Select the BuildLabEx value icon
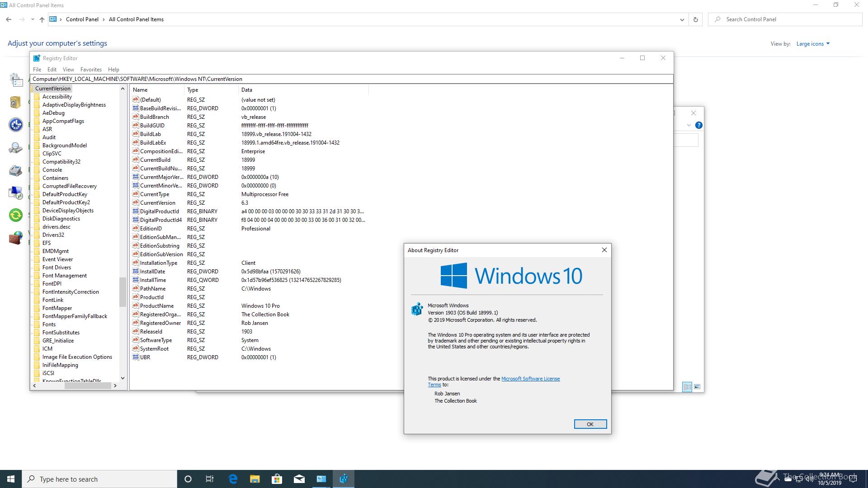The image size is (868, 488). pos(136,142)
